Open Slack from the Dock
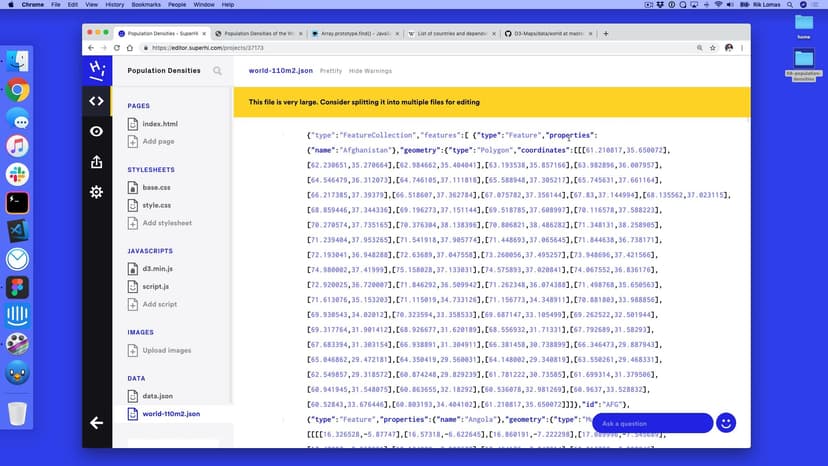This screenshot has width=828, height=466. 17,174
